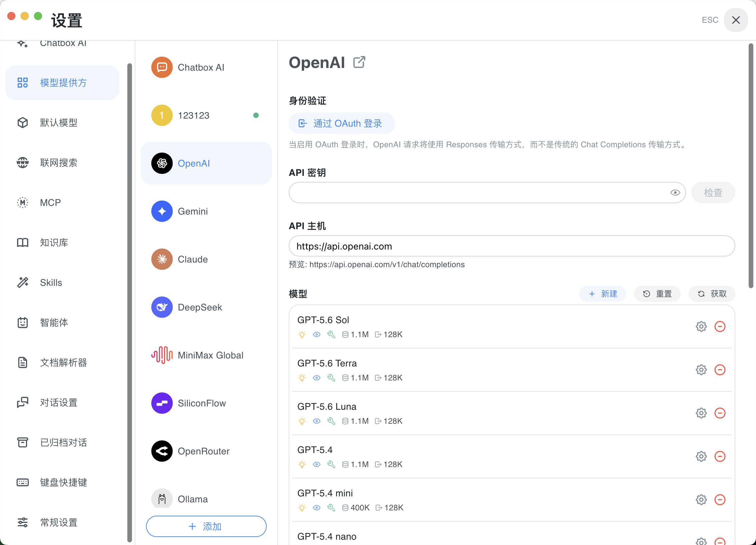Open settings gear for GPT-5.6 Luna

(x=701, y=413)
